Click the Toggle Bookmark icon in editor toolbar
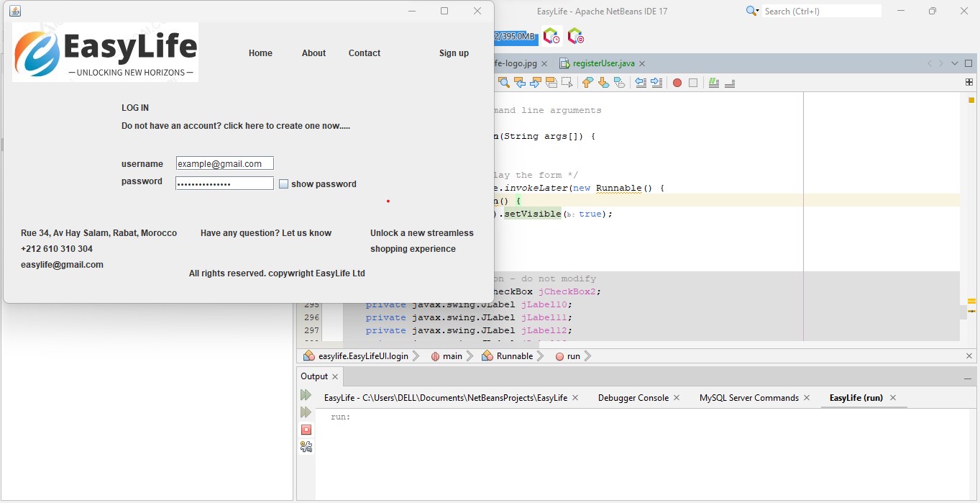980x503 pixels. (619, 83)
